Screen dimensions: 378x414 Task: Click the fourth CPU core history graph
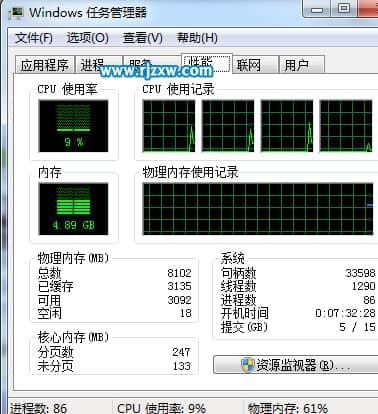click(x=346, y=126)
